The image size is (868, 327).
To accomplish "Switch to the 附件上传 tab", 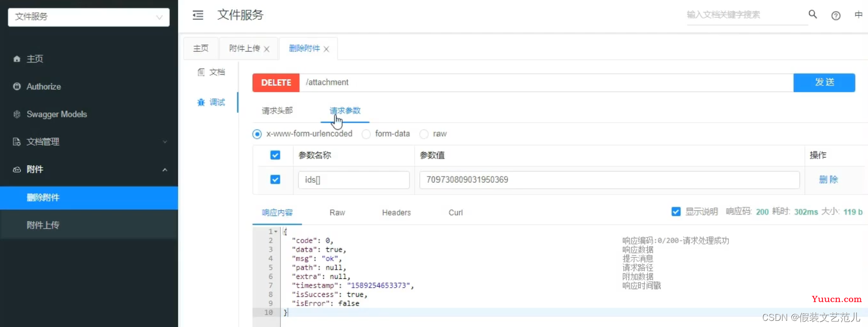I will point(244,48).
